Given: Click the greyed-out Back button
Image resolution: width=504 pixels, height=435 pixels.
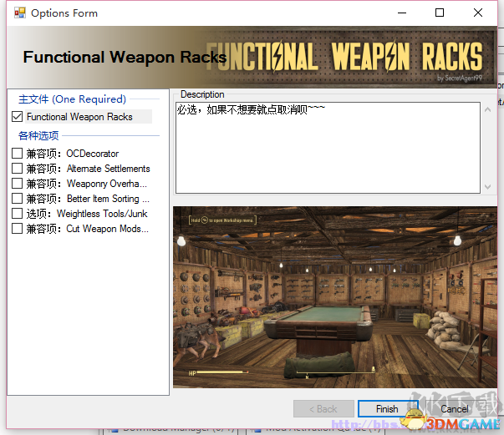Looking at the screenshot, I should pos(323,408).
